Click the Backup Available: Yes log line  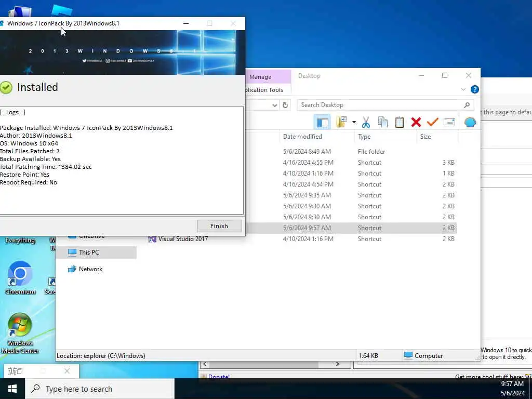(30, 159)
